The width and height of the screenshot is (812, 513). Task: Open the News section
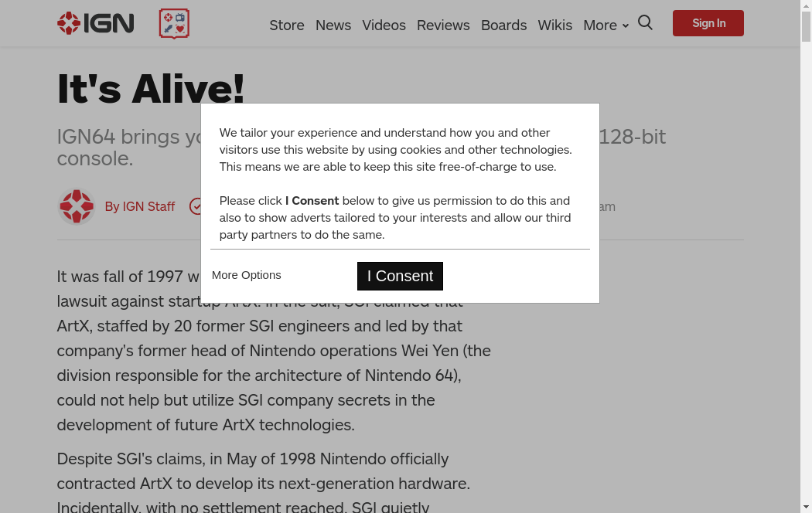point(333,25)
